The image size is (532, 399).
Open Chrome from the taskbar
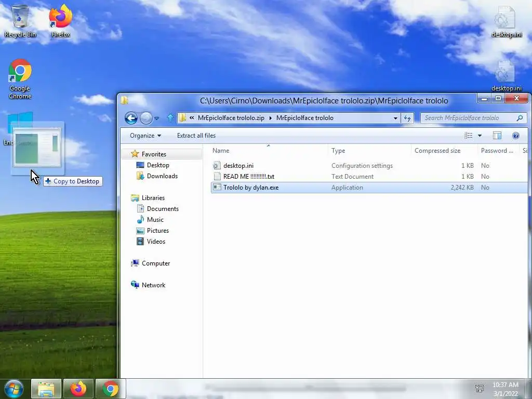pyautogui.click(x=111, y=389)
